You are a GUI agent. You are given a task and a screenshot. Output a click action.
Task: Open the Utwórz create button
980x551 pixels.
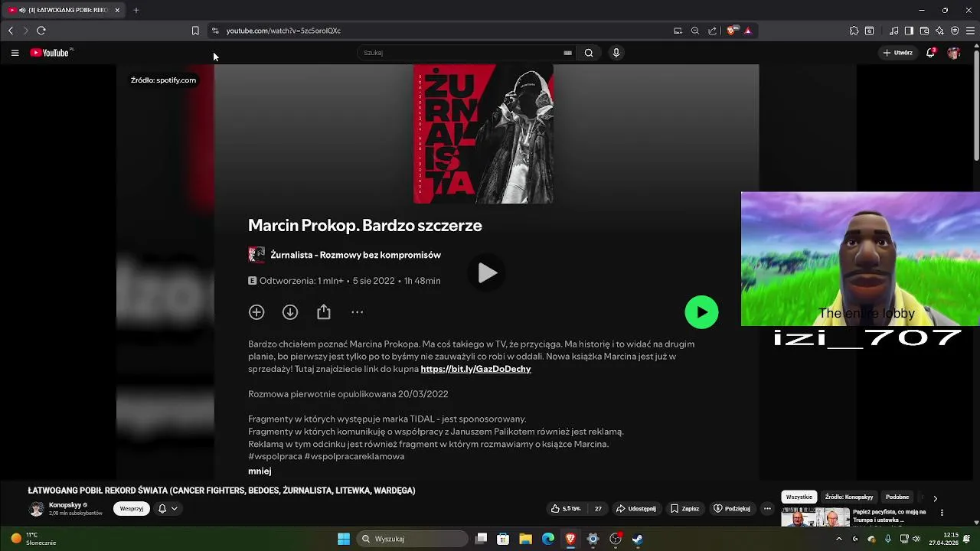coord(898,53)
